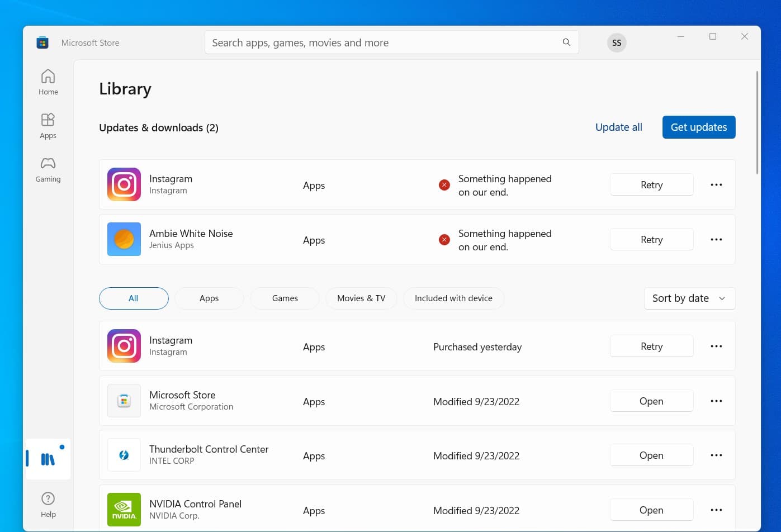Click error icon on Ambie White Noise row
Screen dimensions: 781x532
[444, 240]
